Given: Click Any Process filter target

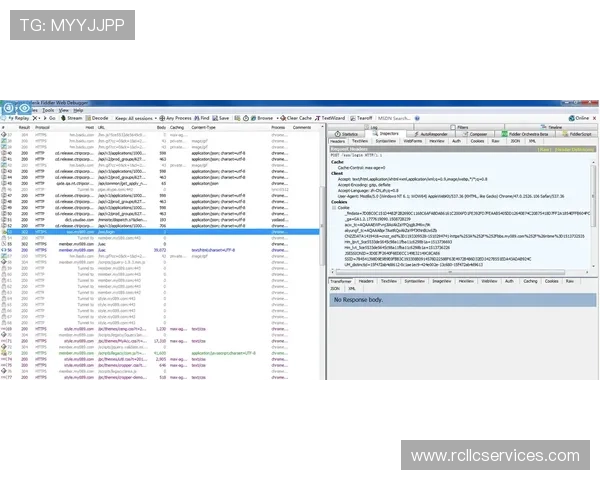Looking at the screenshot, I should tap(176, 118).
